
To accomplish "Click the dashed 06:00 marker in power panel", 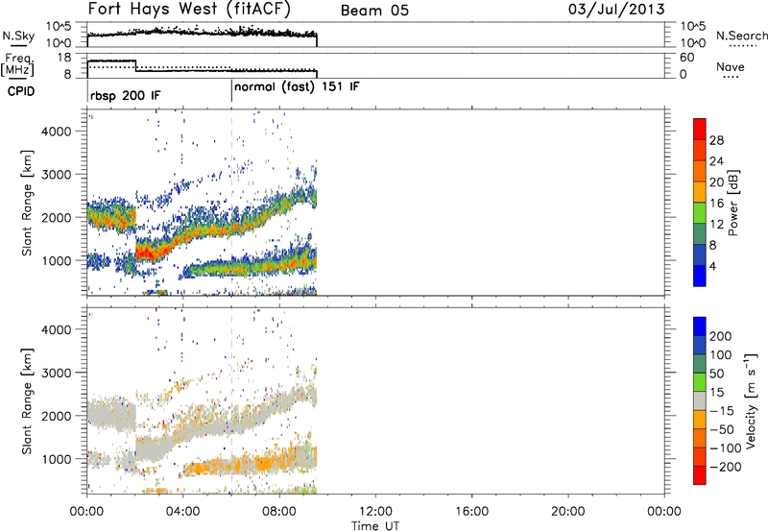I will tap(231, 203).
